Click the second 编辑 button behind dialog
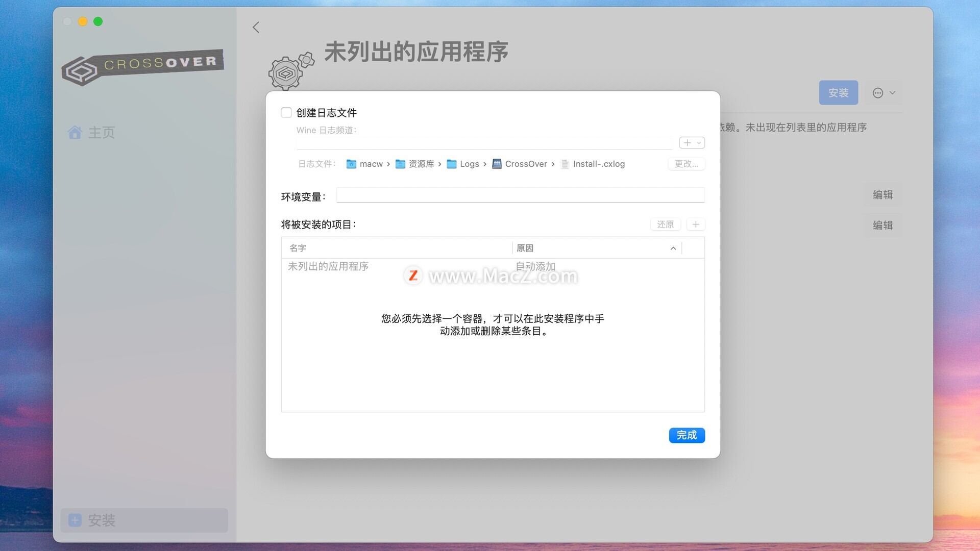Viewport: 980px width, 551px height. [883, 226]
